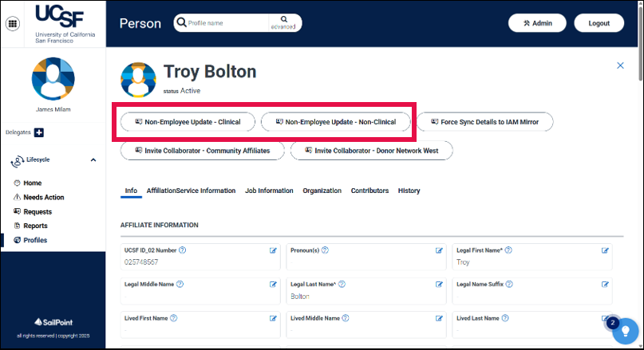Switch to History tab
Image resolution: width=644 pixels, height=350 pixels.
(409, 191)
